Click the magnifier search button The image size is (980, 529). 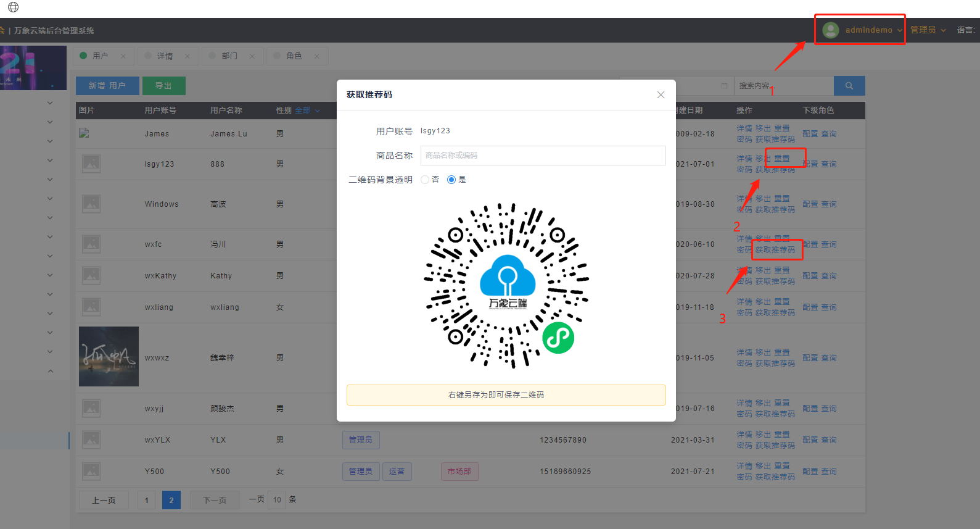849,86
